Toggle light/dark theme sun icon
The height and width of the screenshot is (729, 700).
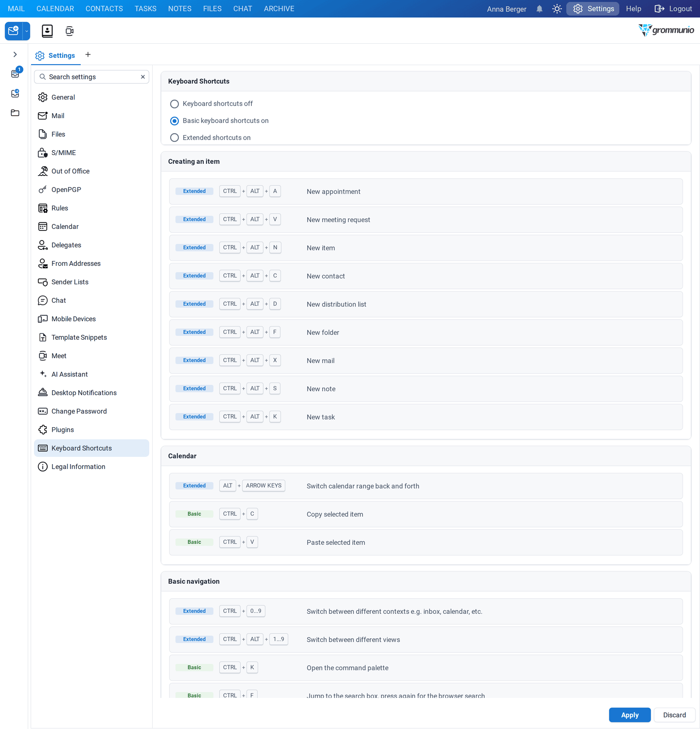557,9
